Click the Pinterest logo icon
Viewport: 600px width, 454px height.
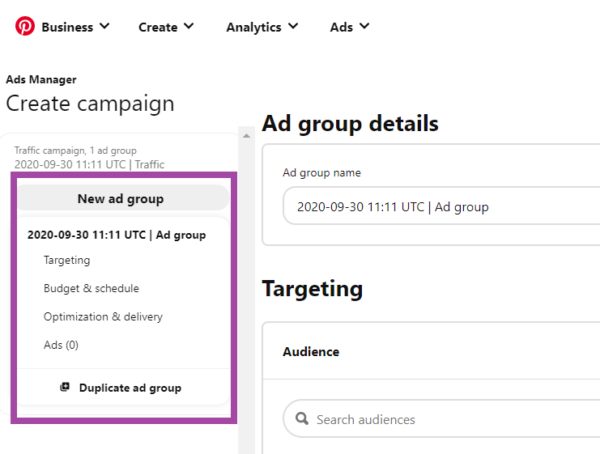tap(25, 27)
